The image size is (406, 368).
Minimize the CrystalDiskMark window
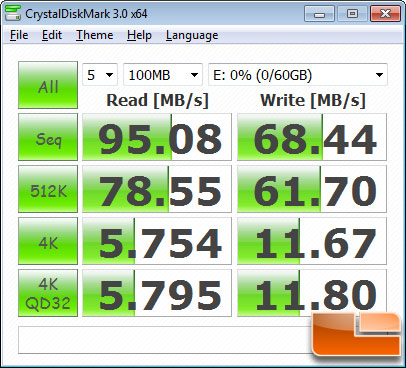[319, 14]
